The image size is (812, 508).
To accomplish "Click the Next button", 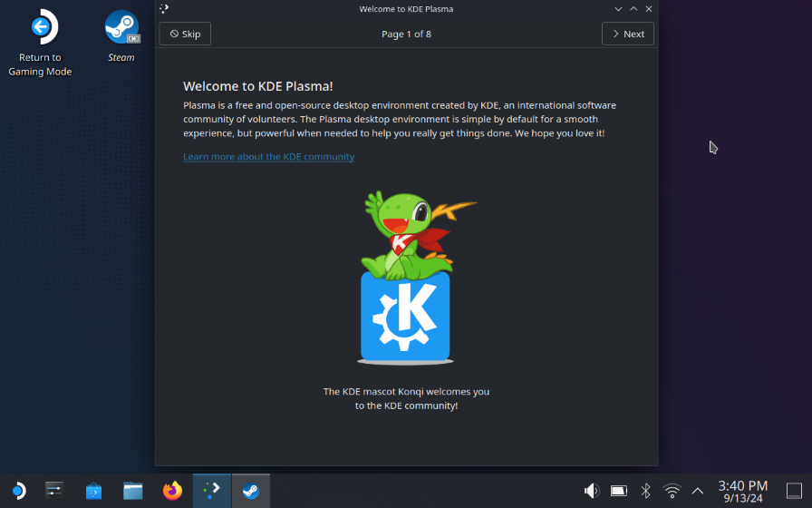I will 627,34.
